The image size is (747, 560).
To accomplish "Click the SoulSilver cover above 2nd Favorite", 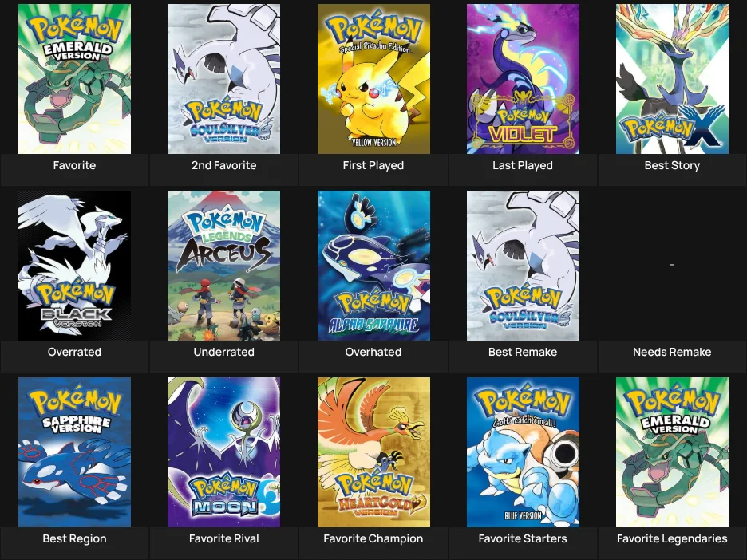I will (x=224, y=79).
